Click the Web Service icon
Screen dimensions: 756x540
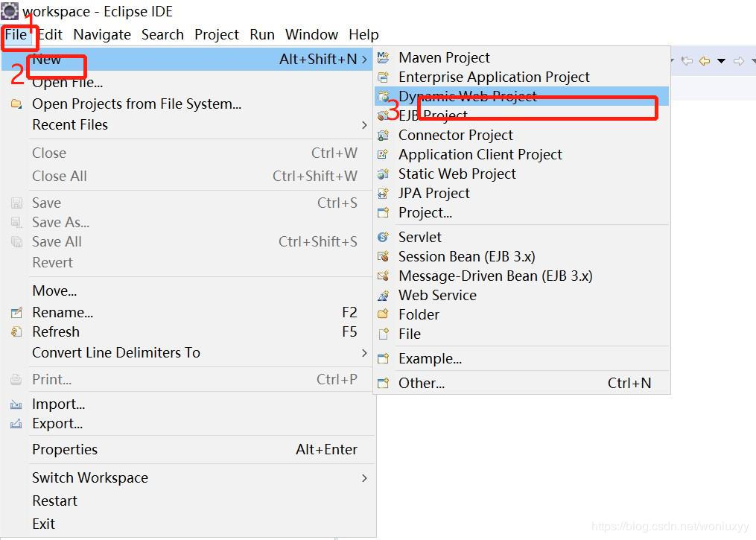(384, 295)
